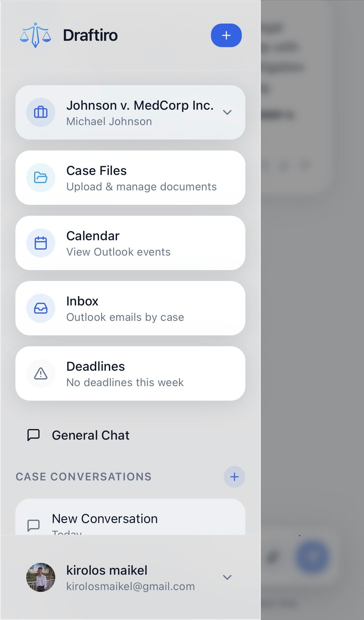The width and height of the screenshot is (364, 620).
Task: Go to Calendar Outlook events
Action: click(130, 243)
